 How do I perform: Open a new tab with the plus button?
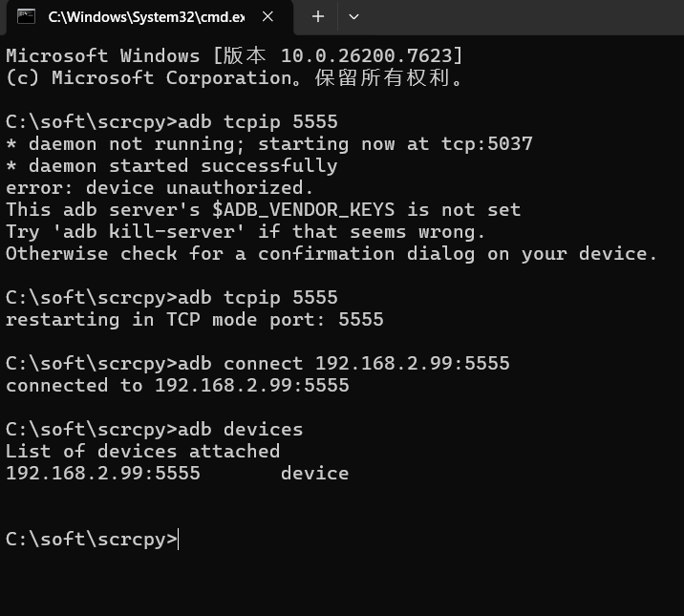tap(318, 16)
